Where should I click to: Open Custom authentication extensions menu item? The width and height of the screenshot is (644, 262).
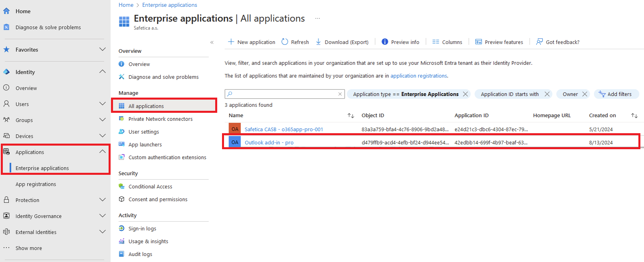tap(168, 157)
